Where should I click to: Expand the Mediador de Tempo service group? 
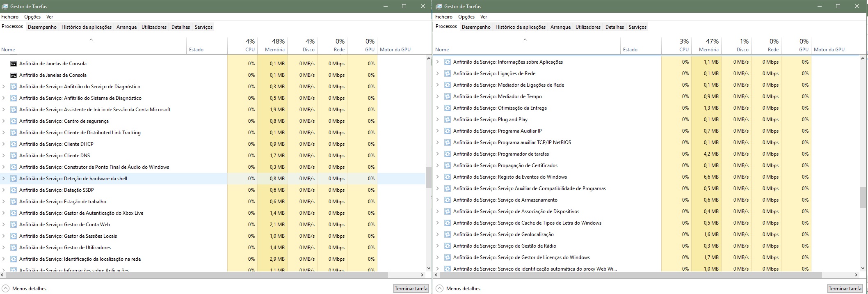(438, 96)
